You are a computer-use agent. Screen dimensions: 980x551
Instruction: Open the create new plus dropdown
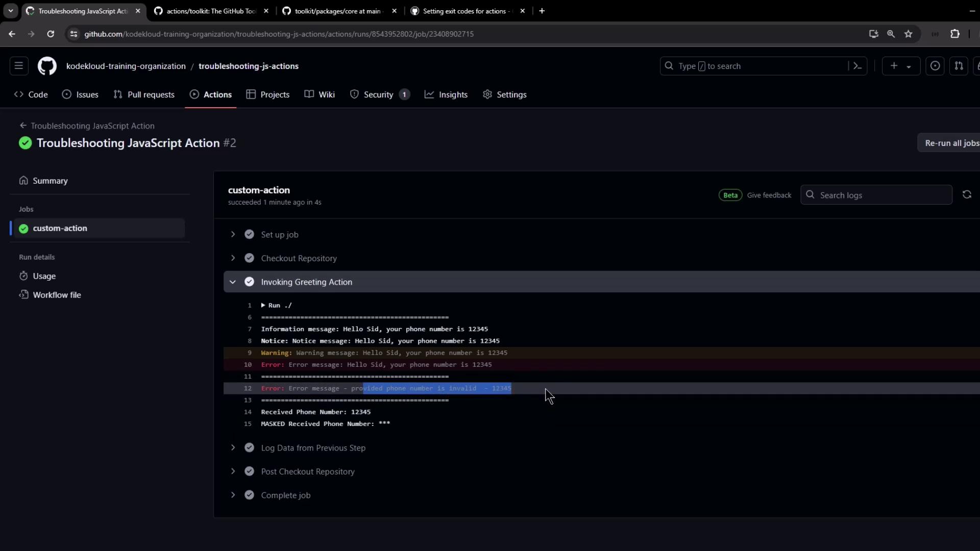pos(900,66)
